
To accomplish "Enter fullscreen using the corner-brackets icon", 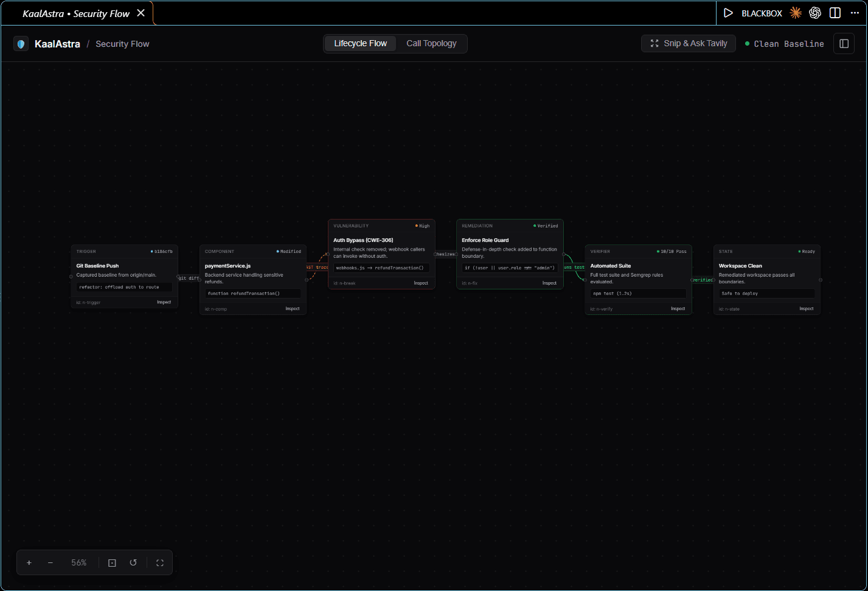I will pyautogui.click(x=160, y=563).
